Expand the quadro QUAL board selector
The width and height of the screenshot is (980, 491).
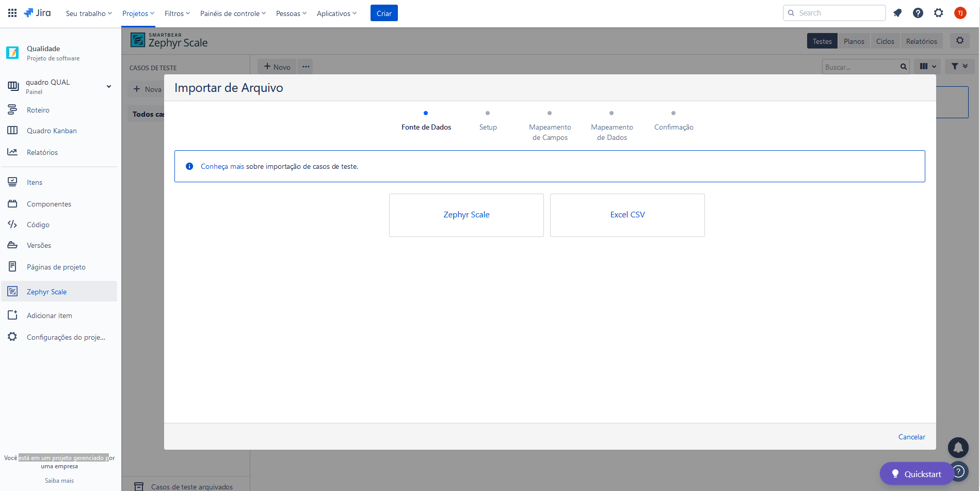pos(108,86)
